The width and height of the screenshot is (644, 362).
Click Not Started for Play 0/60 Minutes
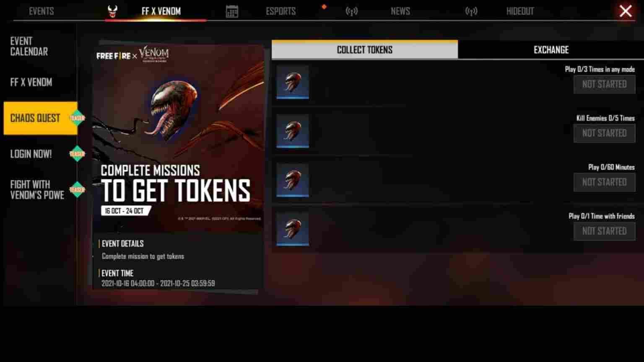pos(604,182)
